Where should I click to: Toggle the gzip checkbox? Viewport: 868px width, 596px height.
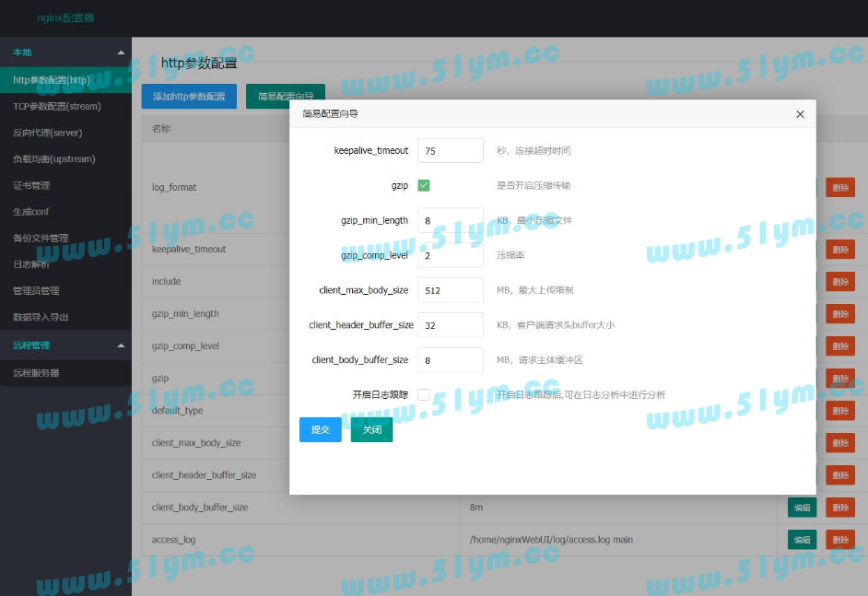click(424, 185)
